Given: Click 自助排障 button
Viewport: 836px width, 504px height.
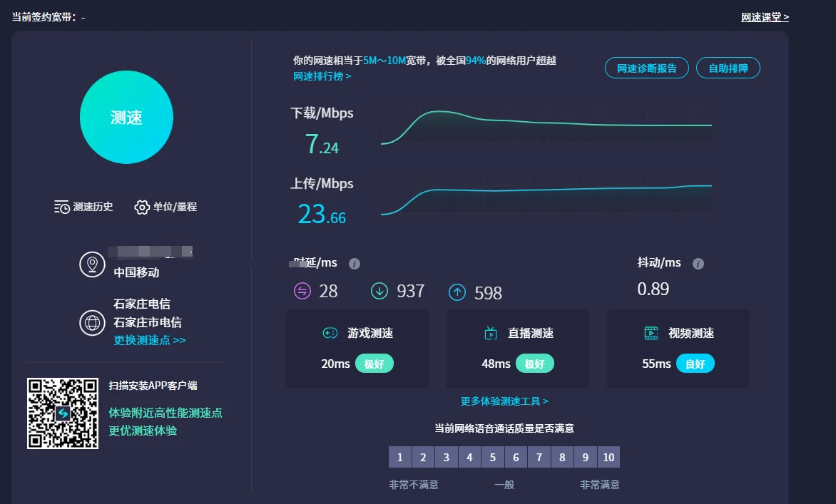Looking at the screenshot, I should 728,68.
